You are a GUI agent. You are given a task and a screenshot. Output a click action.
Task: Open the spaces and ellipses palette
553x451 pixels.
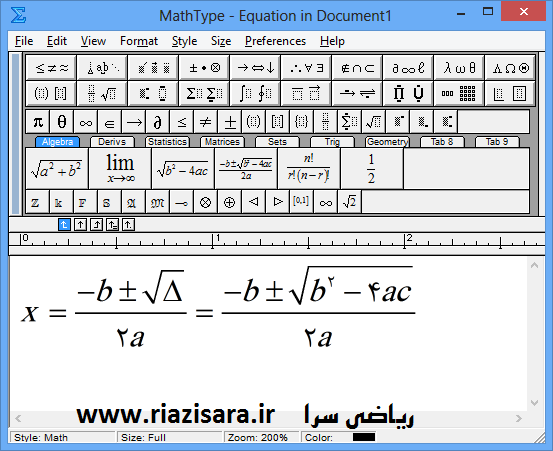click(x=102, y=67)
